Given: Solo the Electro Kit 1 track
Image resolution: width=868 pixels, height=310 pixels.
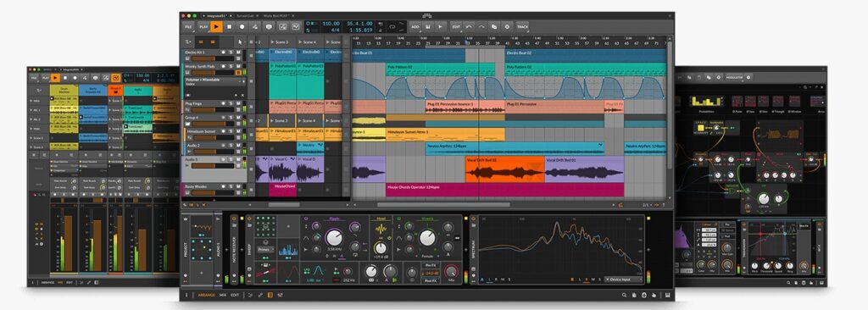Looking at the screenshot, I should click(x=231, y=52).
